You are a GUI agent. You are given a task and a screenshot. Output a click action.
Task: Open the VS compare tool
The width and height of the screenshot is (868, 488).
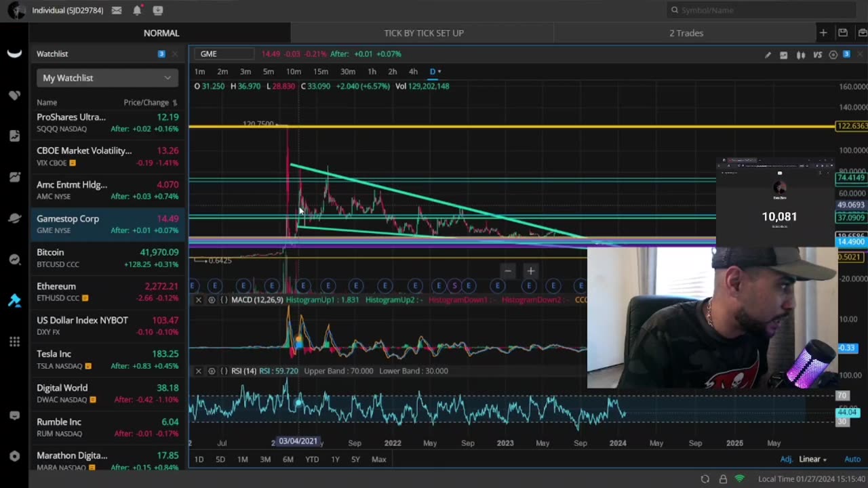(817, 55)
